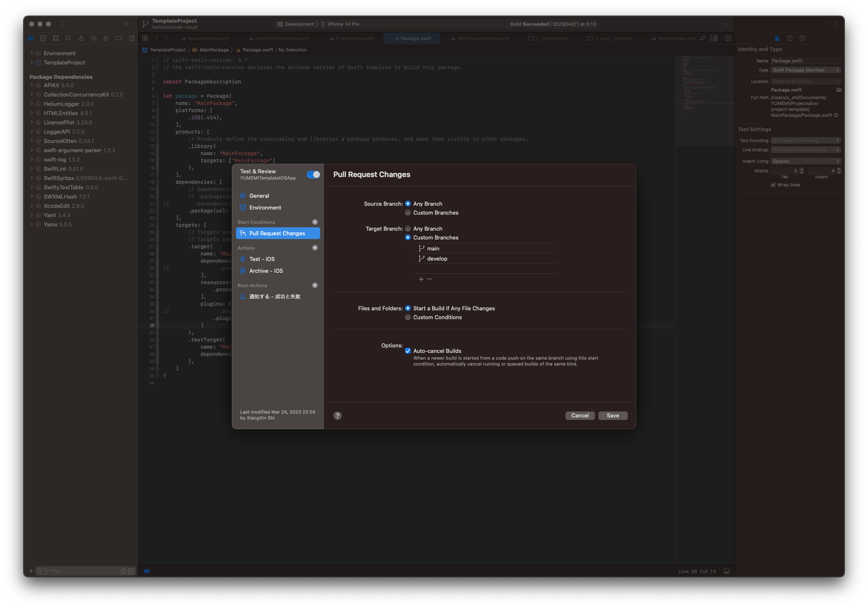
Task: Open the Find navigator magnifying glass
Action: 68,38
